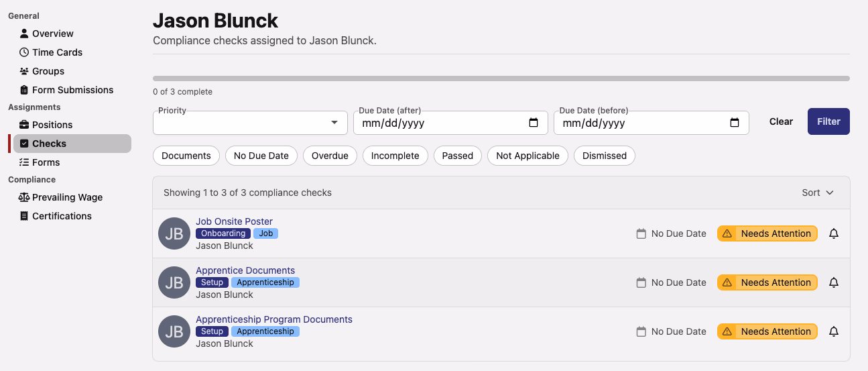This screenshot has height=371, width=868.
Task: Expand the Sort dropdown
Action: [x=818, y=193]
